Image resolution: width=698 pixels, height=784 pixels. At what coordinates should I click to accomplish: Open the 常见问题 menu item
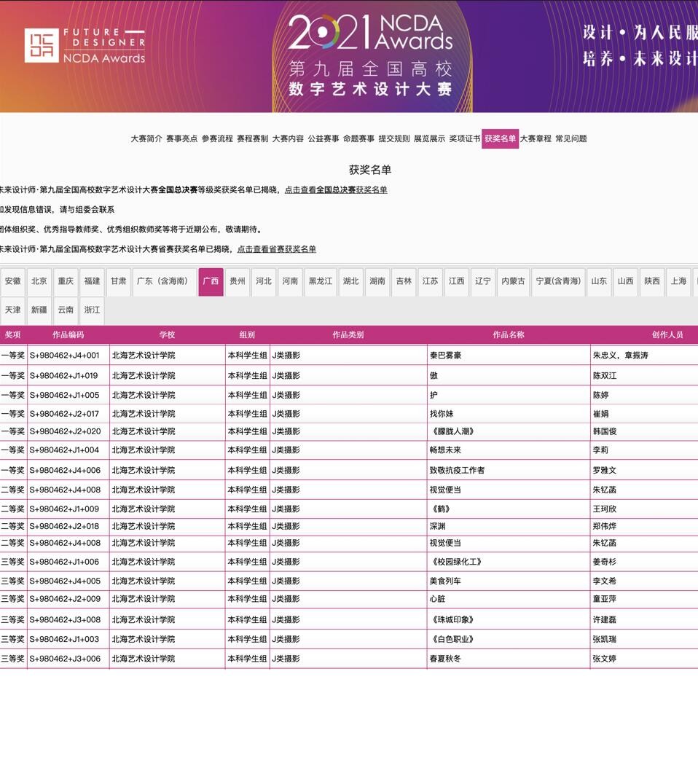(x=570, y=138)
